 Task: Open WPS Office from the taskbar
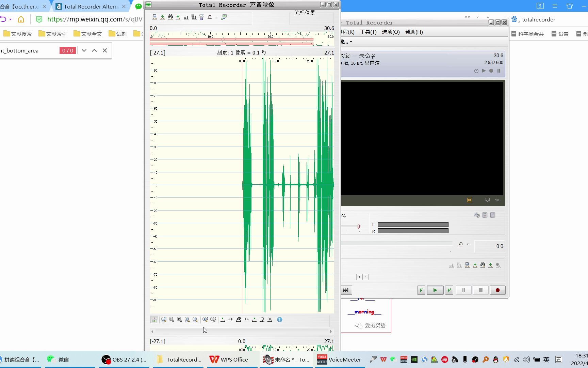point(232,359)
